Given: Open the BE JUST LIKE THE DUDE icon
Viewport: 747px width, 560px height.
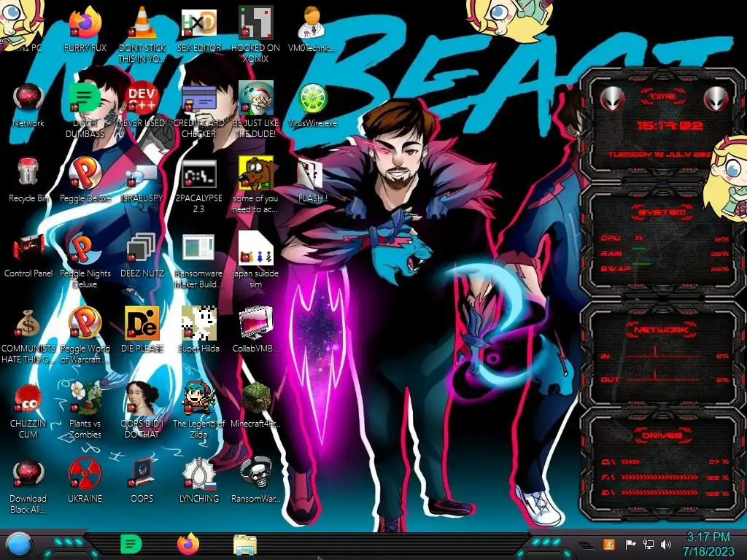Looking at the screenshot, I should point(255,98).
